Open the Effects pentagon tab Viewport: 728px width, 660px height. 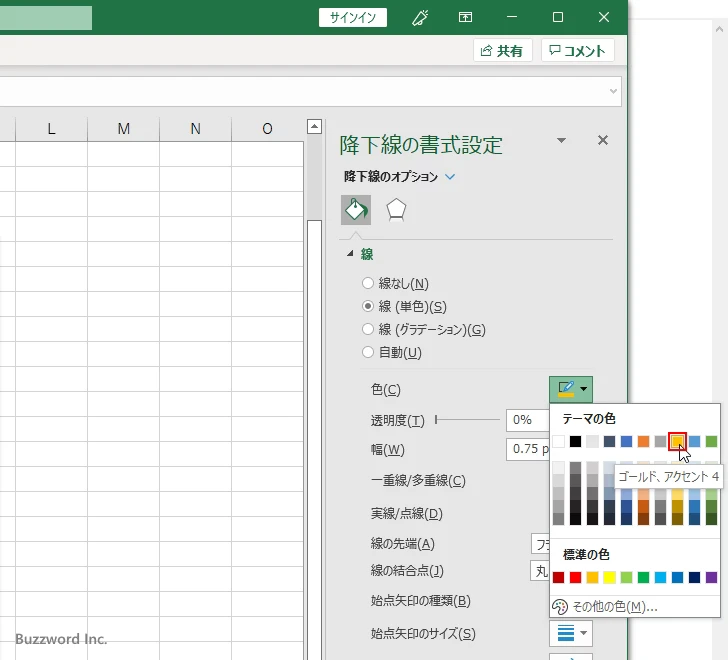(396, 210)
